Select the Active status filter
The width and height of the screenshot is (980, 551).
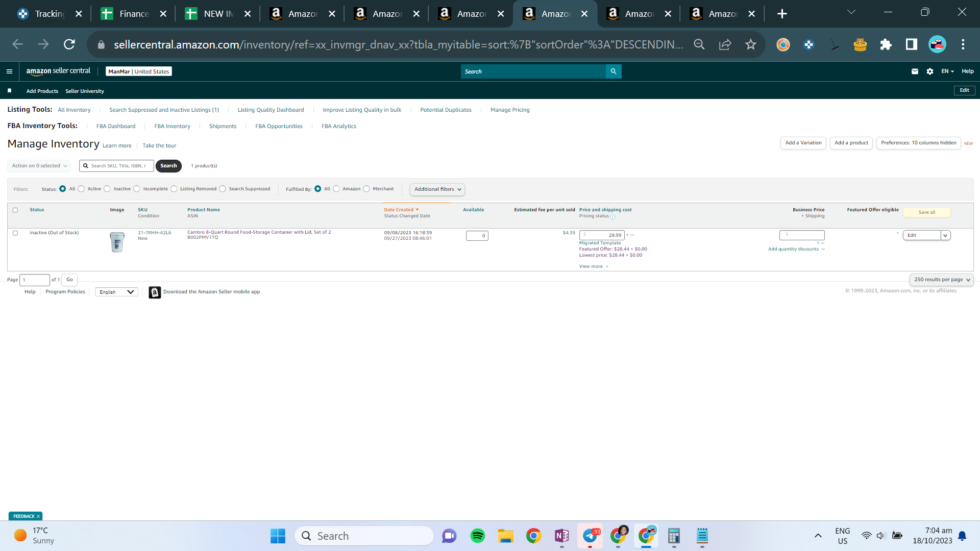tap(81, 189)
